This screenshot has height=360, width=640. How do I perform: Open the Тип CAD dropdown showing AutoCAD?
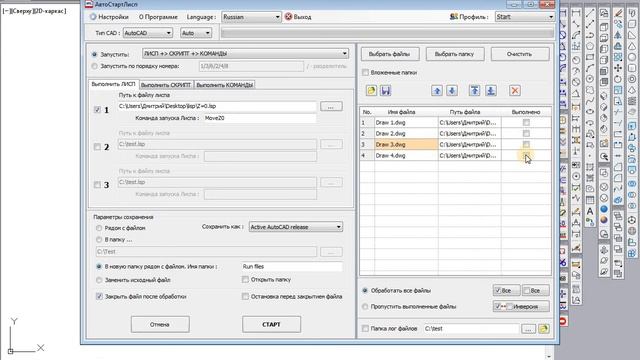[148, 33]
